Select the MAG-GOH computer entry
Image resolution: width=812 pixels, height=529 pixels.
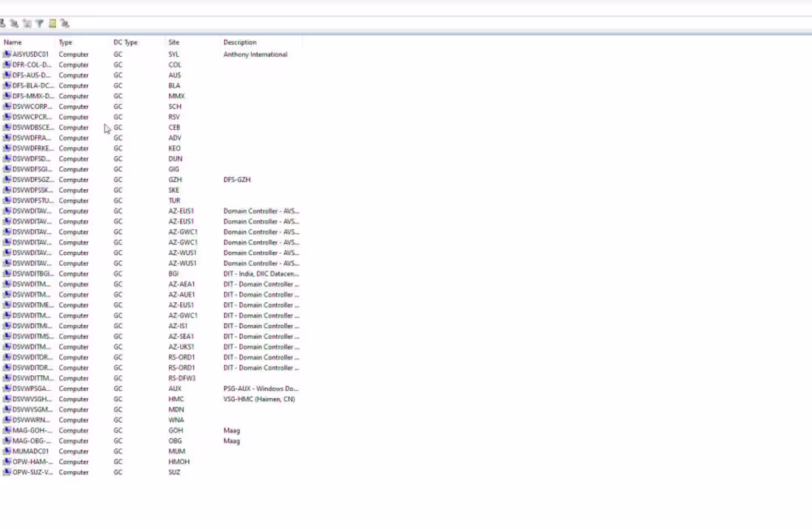30,430
